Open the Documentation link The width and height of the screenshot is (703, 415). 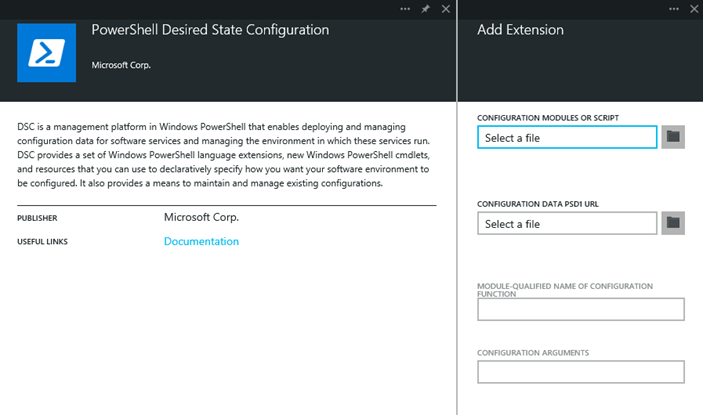click(x=201, y=241)
